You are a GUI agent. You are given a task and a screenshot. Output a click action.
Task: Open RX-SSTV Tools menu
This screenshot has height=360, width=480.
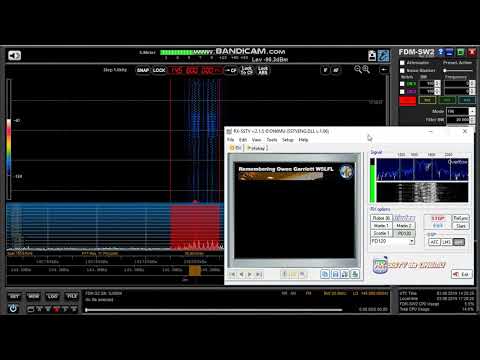click(x=272, y=140)
